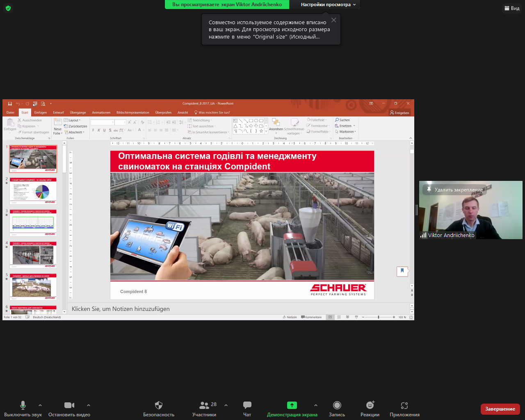Viewport: 525px width, 420px height.
Task: Open Reactions (Реакции) smiley icon
Action: tap(370, 405)
